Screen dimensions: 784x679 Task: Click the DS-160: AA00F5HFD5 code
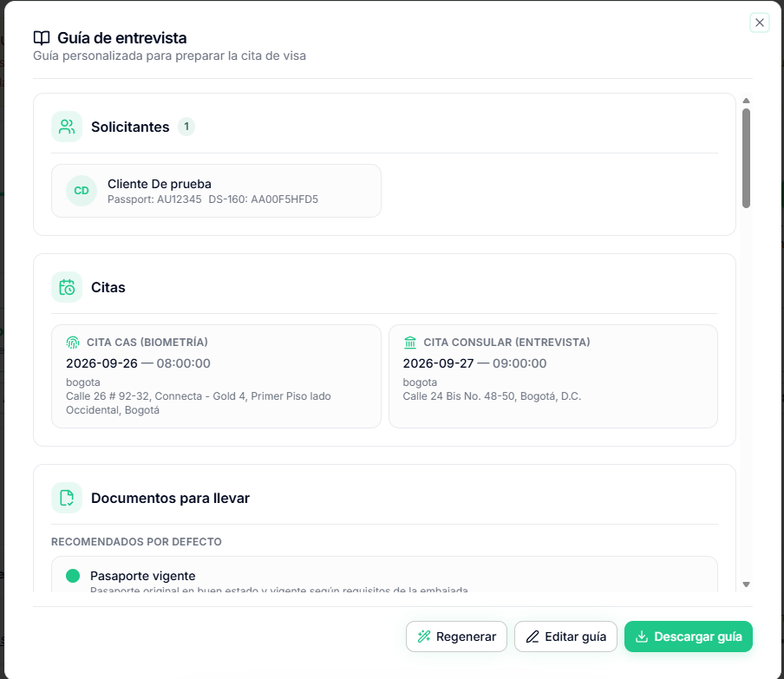[263, 199]
